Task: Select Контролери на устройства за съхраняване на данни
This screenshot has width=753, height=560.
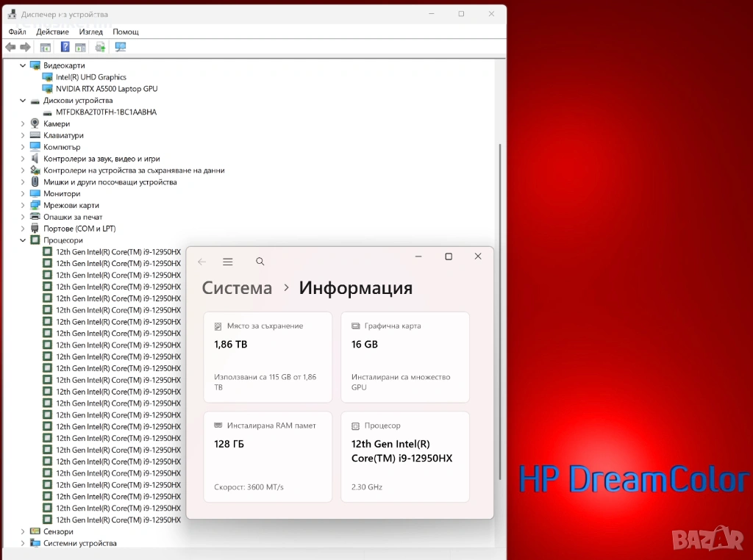Action: click(134, 170)
